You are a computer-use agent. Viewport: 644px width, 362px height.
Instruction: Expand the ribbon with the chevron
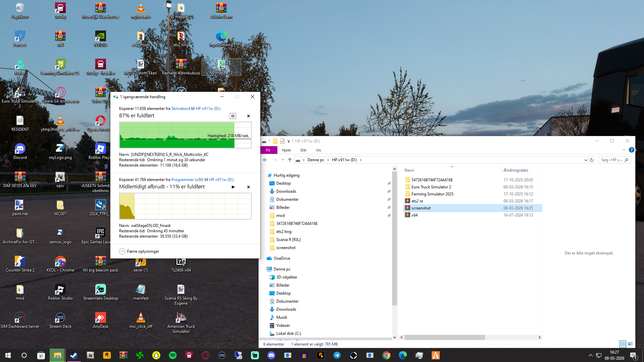pyautogui.click(x=624, y=150)
